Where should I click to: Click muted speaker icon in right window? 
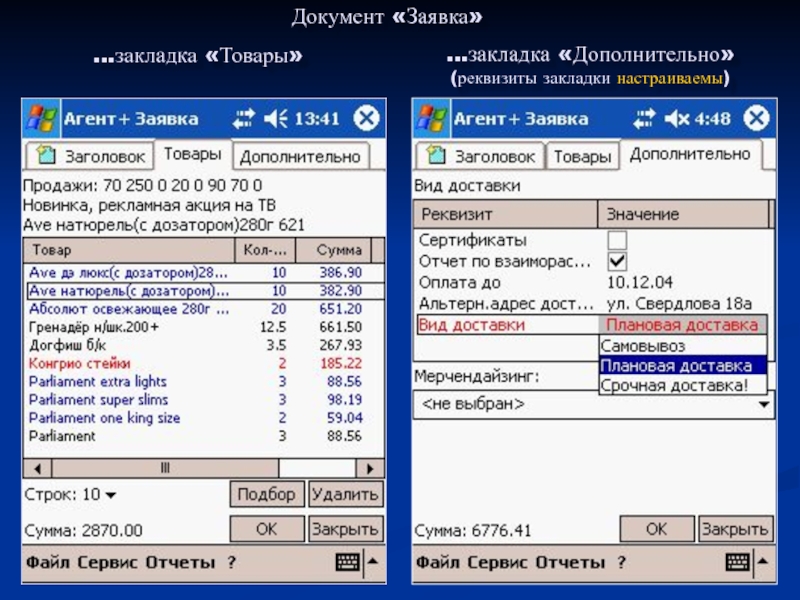677,119
